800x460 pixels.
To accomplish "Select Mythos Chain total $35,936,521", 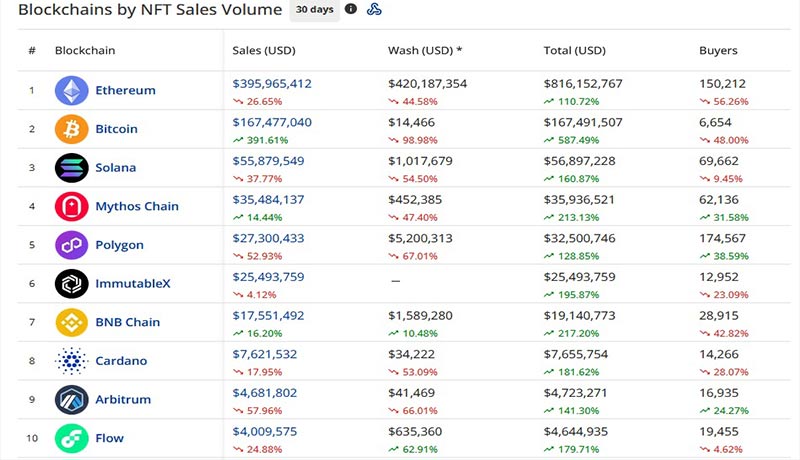I will [x=579, y=200].
